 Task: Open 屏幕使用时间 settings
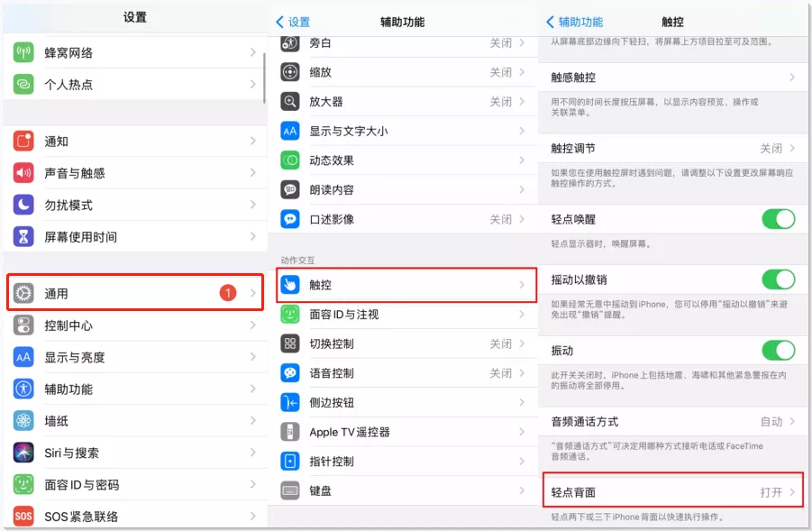click(x=136, y=236)
